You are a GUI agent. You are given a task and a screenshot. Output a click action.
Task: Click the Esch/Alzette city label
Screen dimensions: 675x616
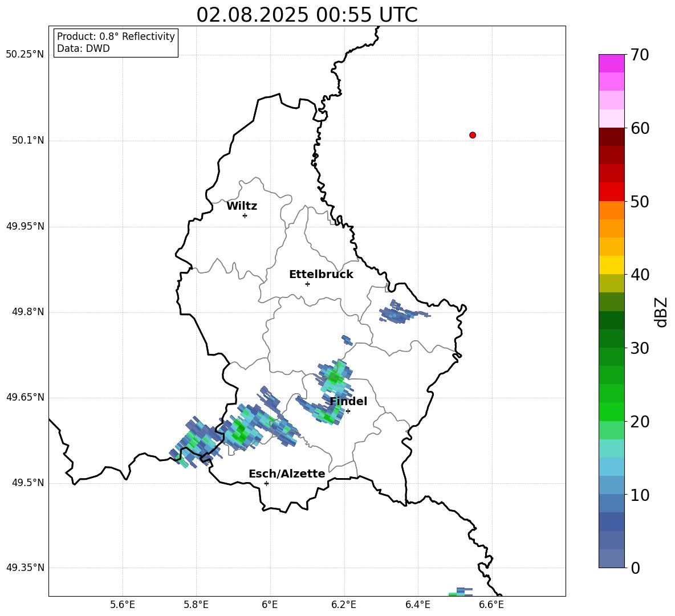(287, 474)
